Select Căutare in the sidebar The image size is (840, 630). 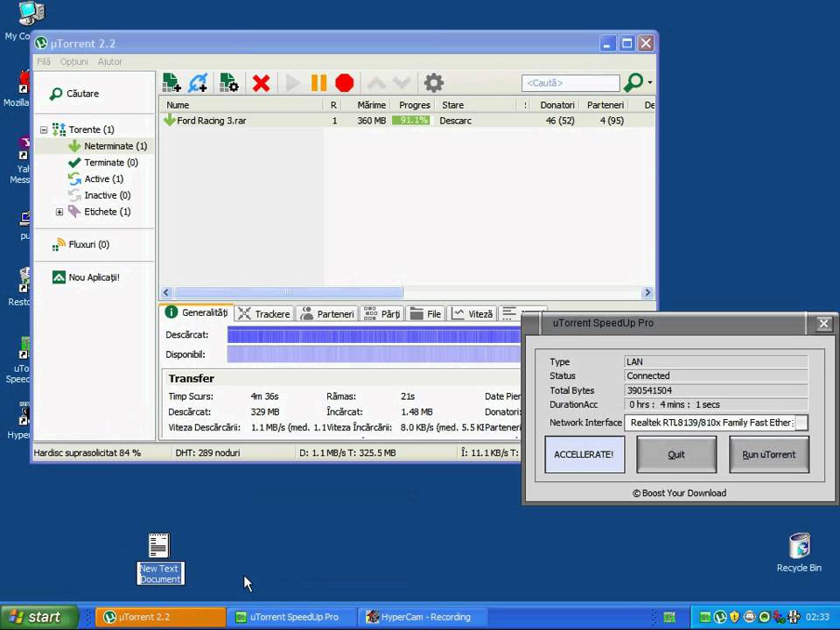click(x=74, y=94)
